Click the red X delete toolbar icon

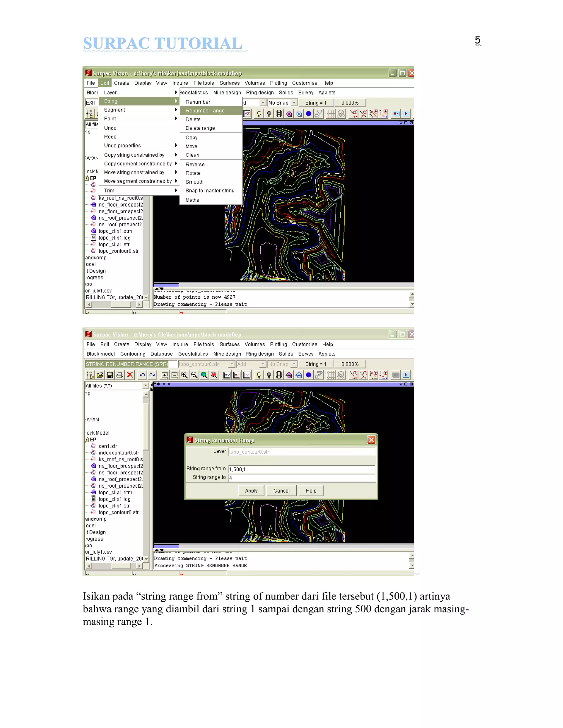click(130, 375)
